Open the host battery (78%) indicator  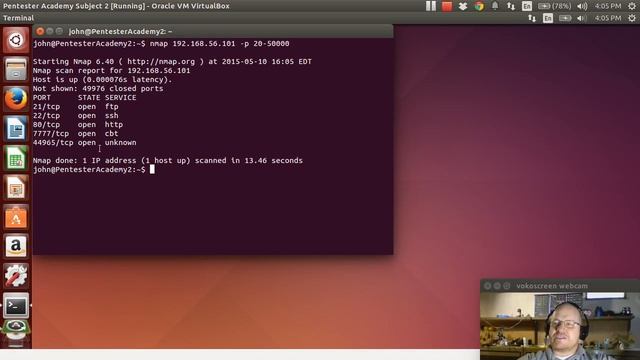554,6
